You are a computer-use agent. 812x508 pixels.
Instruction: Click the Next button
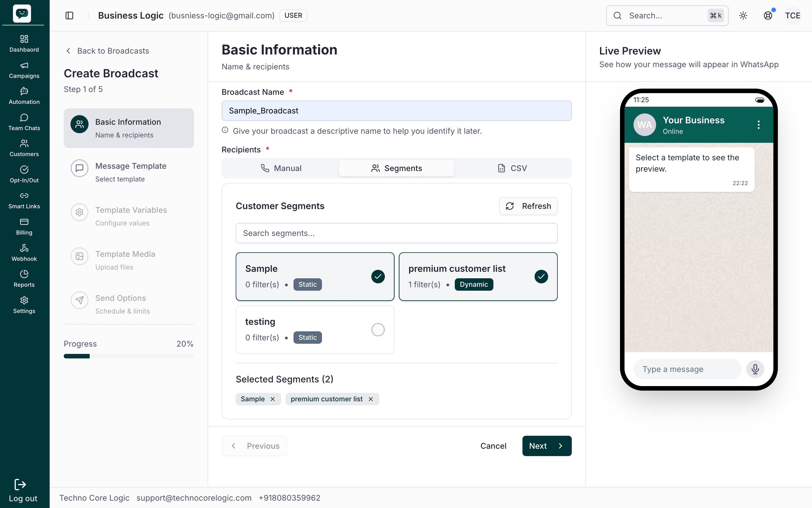click(x=547, y=446)
